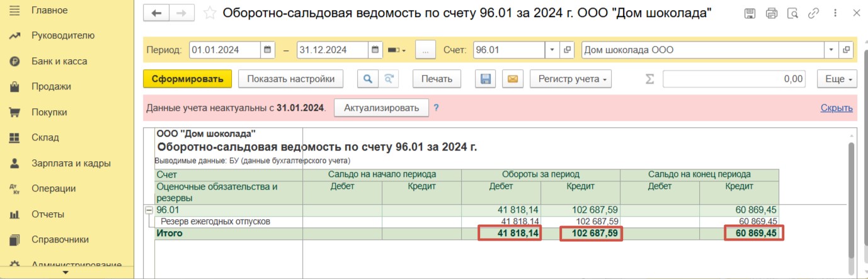Click the back navigation arrow

157,13
